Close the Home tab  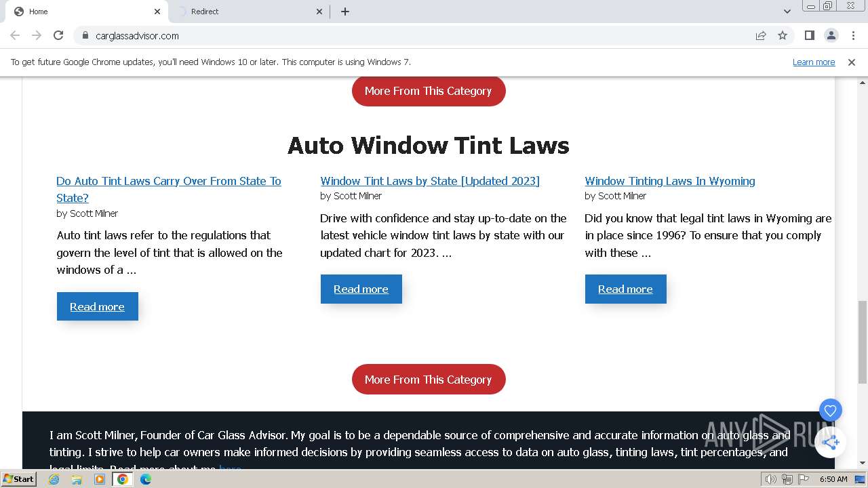(157, 12)
